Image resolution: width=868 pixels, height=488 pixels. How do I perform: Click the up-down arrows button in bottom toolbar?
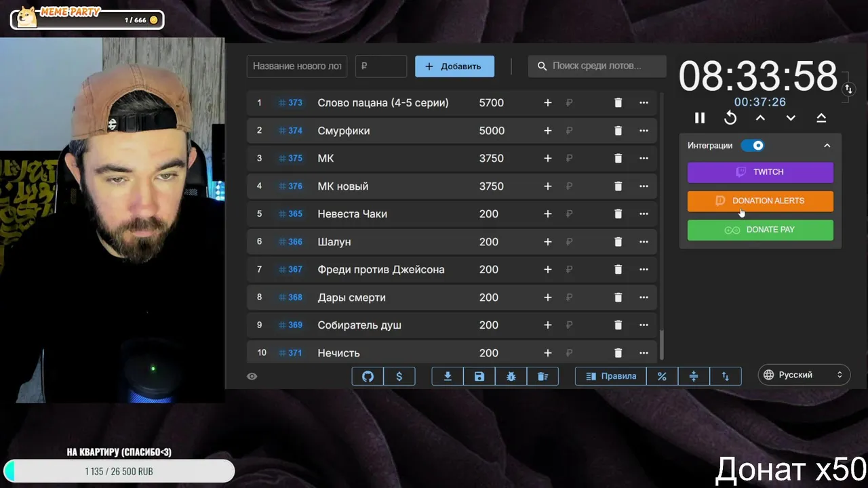pyautogui.click(x=726, y=376)
